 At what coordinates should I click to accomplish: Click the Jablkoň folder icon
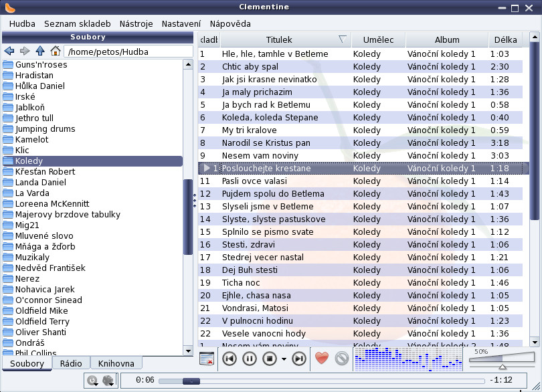(x=8, y=107)
